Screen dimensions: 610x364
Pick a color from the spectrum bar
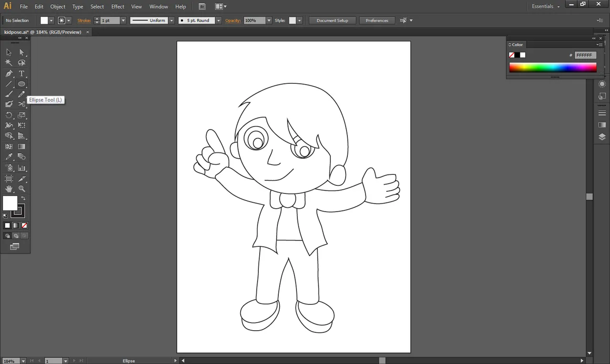553,68
